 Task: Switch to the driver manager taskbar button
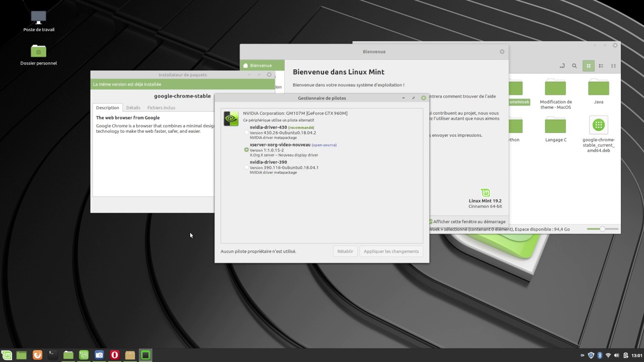[x=145, y=355]
